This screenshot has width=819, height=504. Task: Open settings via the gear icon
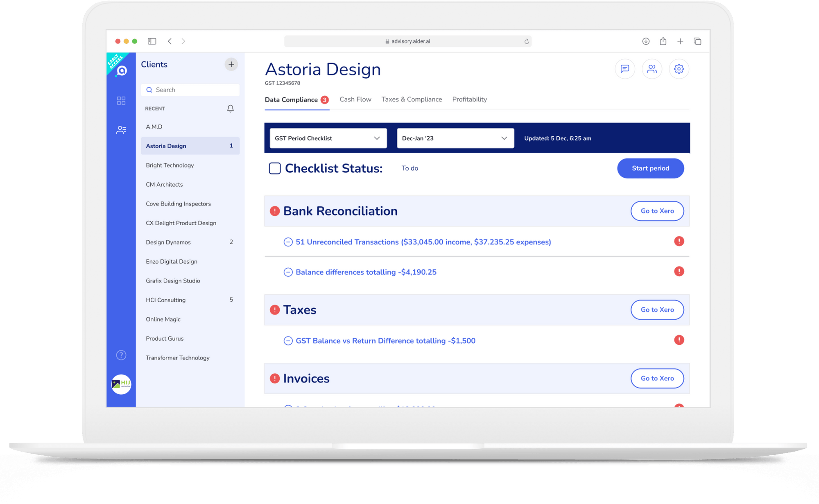coord(679,69)
